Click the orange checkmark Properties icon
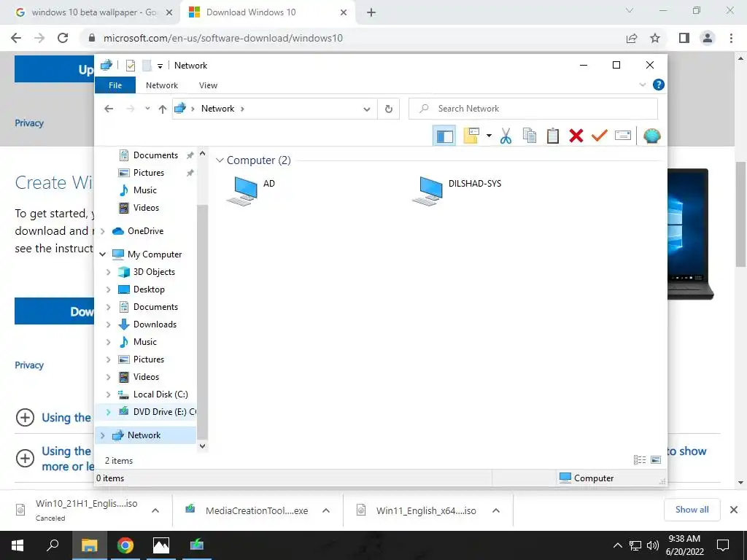The height and width of the screenshot is (560, 747). click(x=600, y=136)
